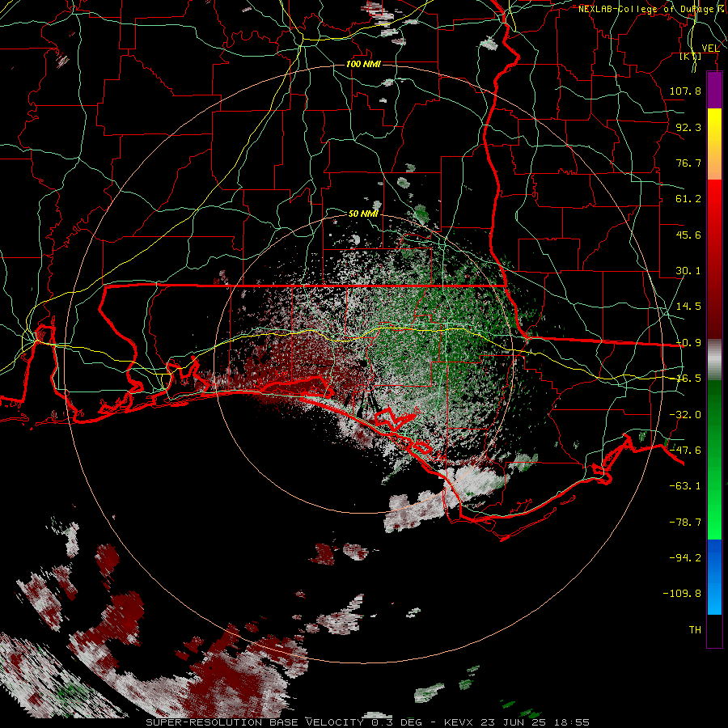
Task: Click the 45.6 value on velocity scale
Action: tap(688, 235)
